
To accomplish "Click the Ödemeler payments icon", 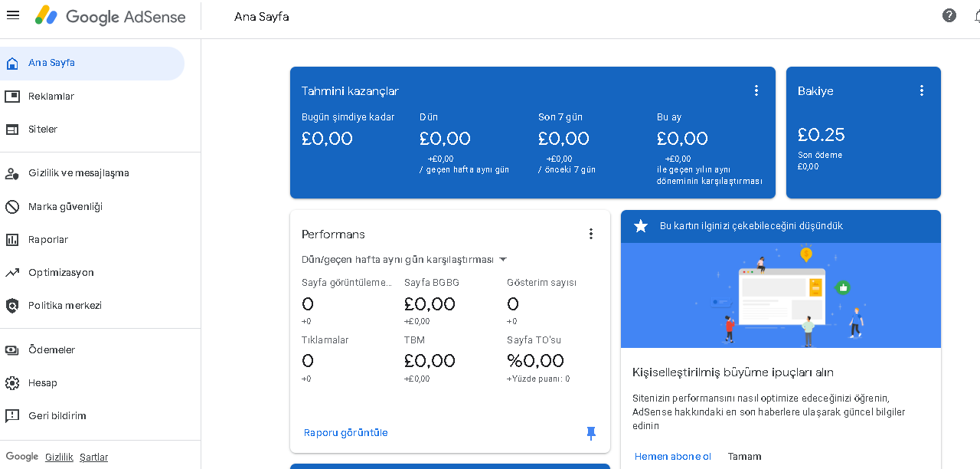I will 12,350.
